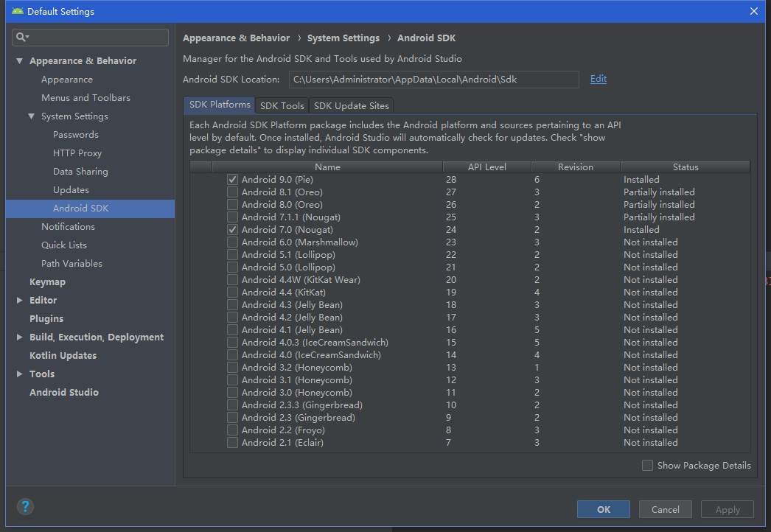Uncheck Android 7.0 (Nougat) checkbox

pos(233,230)
